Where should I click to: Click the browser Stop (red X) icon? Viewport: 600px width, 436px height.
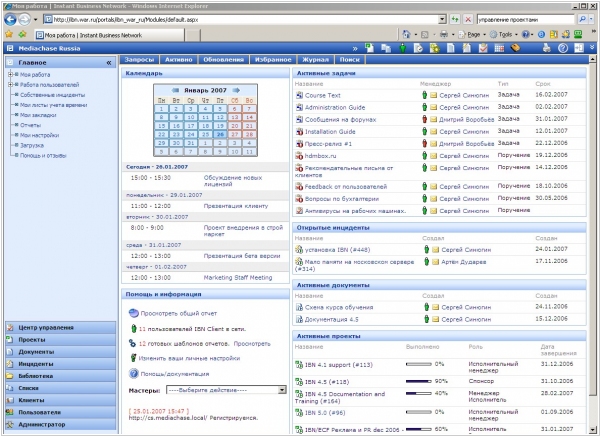[x=468, y=19]
